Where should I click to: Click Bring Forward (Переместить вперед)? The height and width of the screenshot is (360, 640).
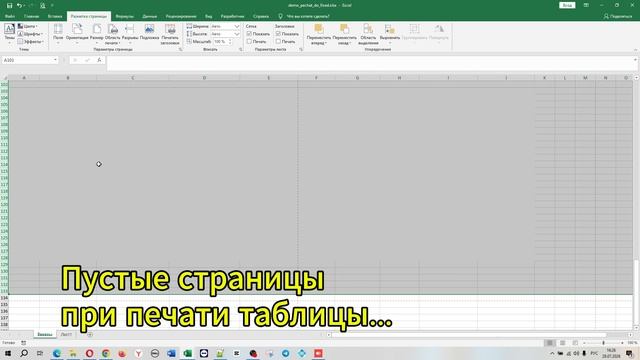pos(318,34)
